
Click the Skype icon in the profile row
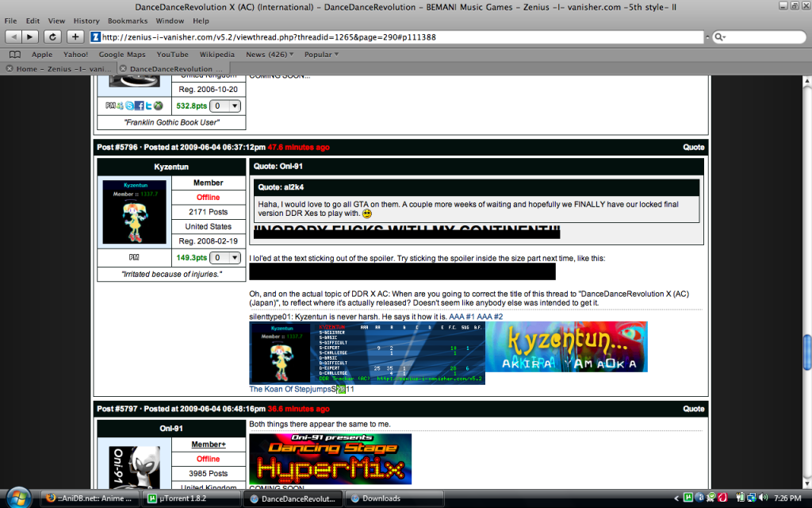[x=129, y=106]
